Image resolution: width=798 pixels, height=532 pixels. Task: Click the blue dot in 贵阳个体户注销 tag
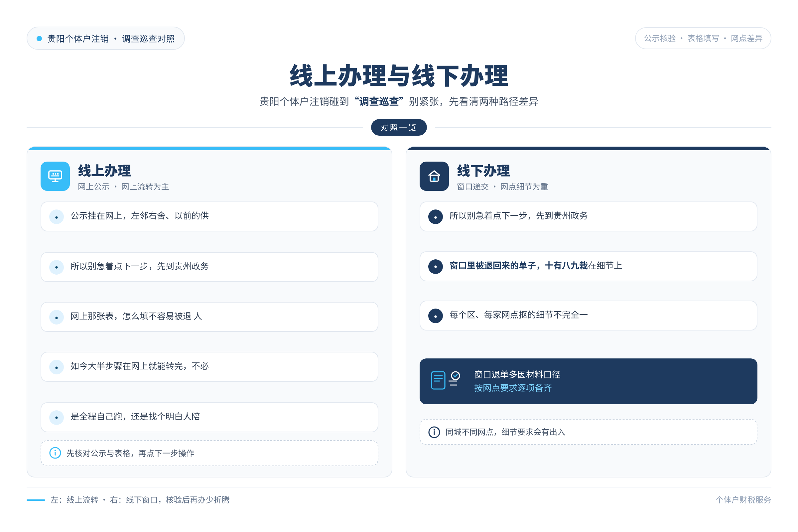(x=39, y=39)
